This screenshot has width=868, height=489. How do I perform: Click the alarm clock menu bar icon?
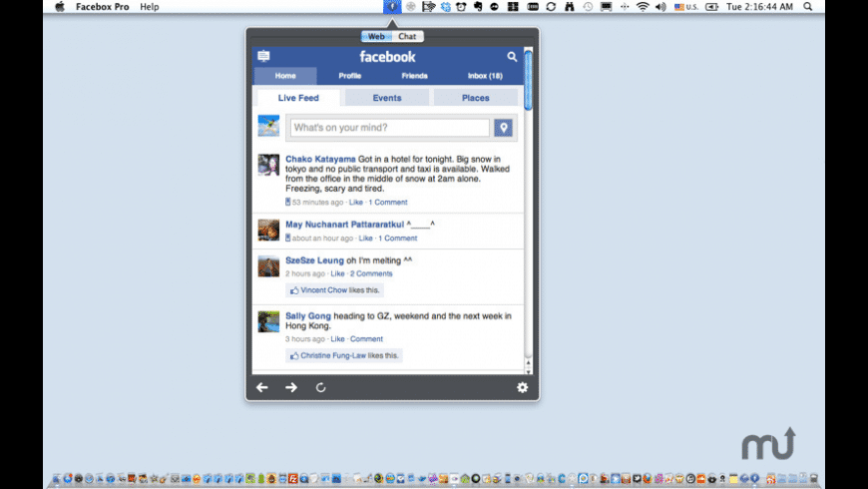(x=461, y=7)
